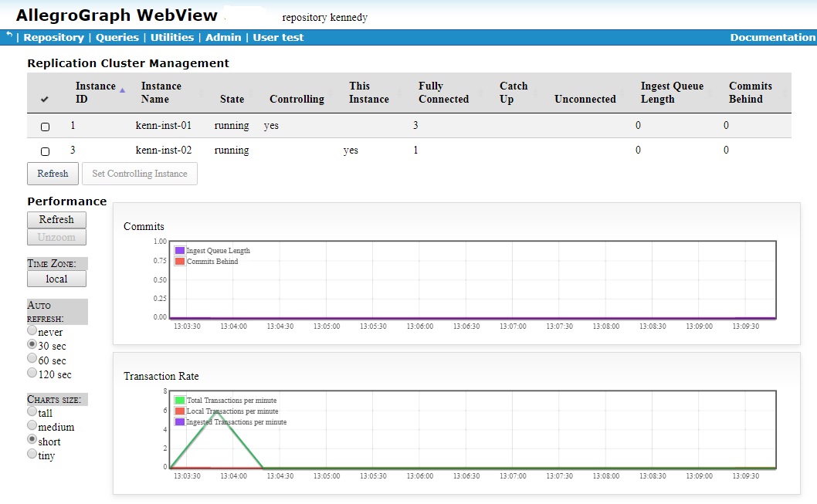The width and height of the screenshot is (817, 504).
Task: Change charts size to tall
Action: 31,411
